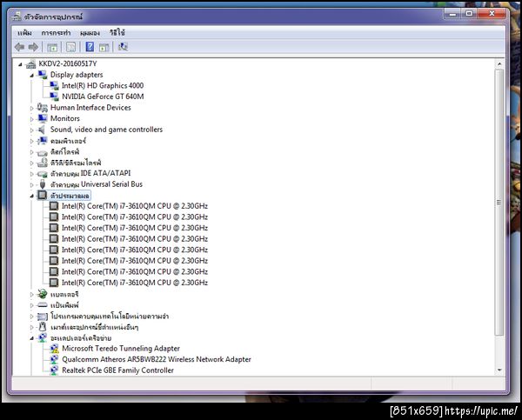Screen dimensions: 522x420
Task: Go back with the toolbar Back arrow
Action: pos(20,47)
